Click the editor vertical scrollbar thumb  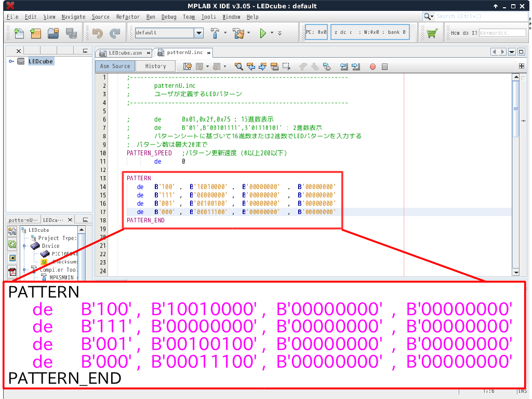click(516, 108)
